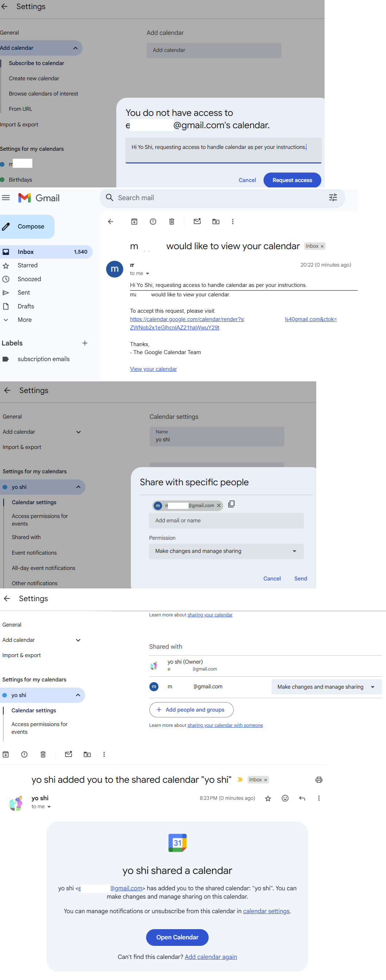Open Permission dropdown in Share with specific people

point(226,551)
